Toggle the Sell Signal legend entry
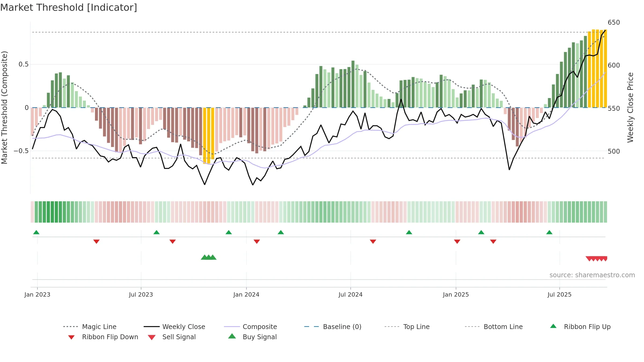Image resolution: width=644 pixels, height=362 pixels. tap(172, 337)
